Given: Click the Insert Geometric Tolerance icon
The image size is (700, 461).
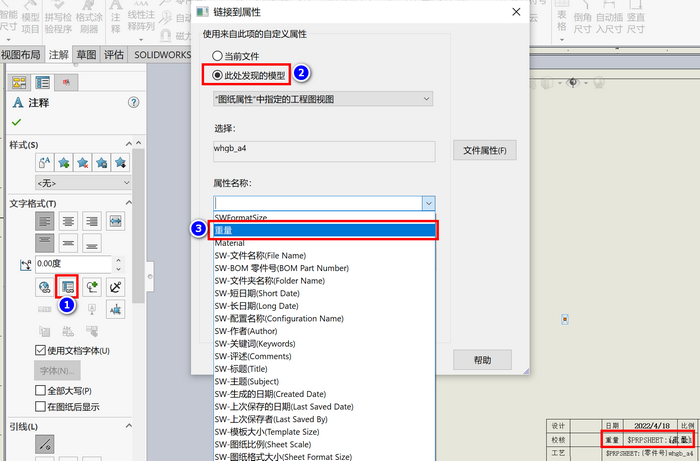Looking at the screenshot, I should coord(44,309).
